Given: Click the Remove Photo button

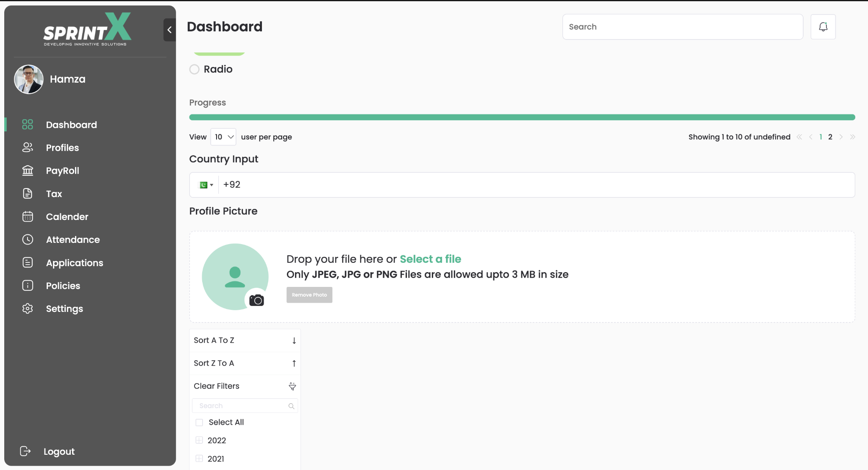Looking at the screenshot, I should [309, 295].
